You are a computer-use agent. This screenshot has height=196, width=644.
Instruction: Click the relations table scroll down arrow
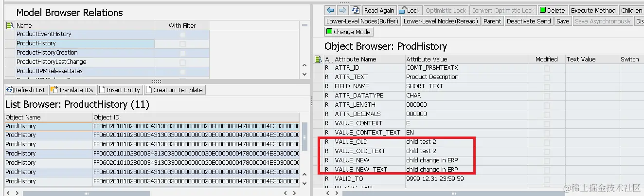pos(304,75)
